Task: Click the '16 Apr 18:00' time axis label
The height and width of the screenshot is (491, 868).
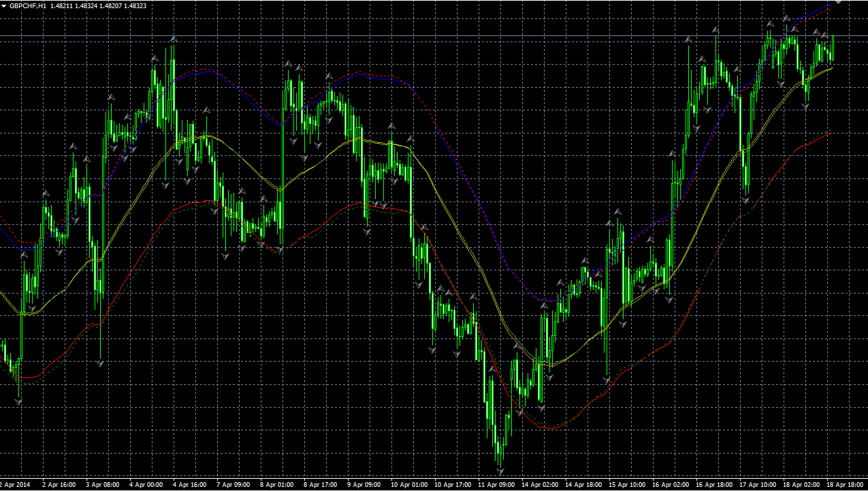Action: pyautogui.click(x=714, y=486)
